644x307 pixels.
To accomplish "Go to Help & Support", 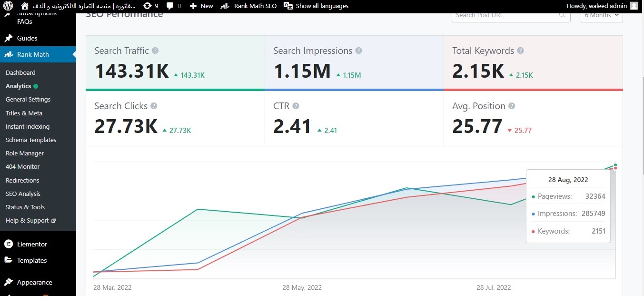I will (x=27, y=220).
